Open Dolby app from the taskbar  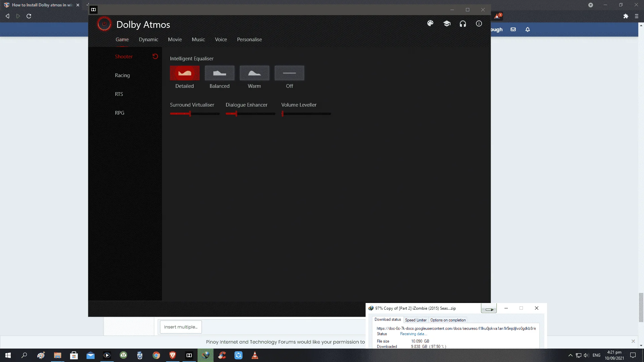[x=189, y=355]
